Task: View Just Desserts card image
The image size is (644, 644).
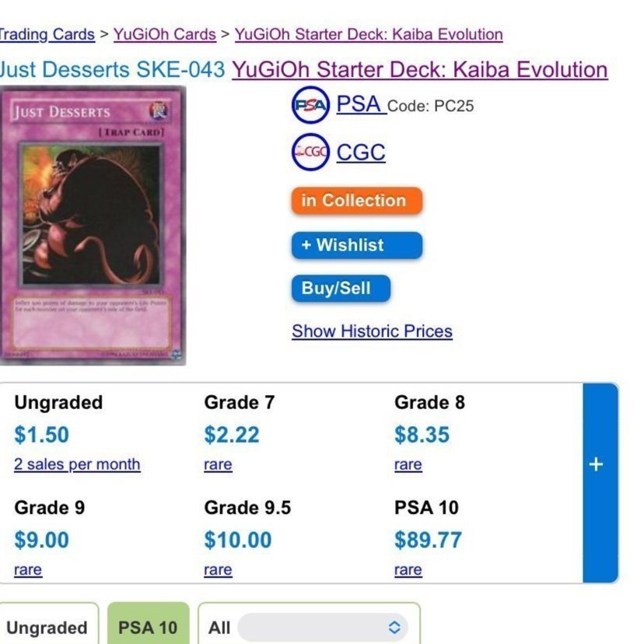Action: [x=93, y=226]
